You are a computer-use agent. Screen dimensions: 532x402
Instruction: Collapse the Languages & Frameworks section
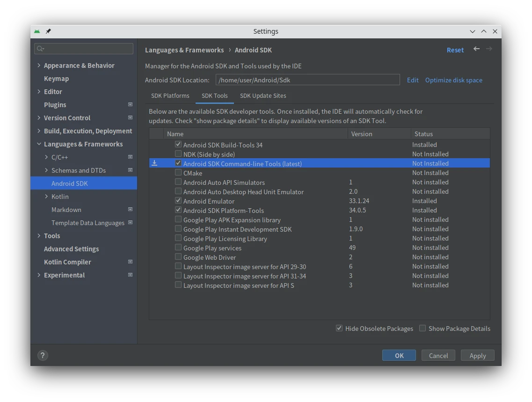pos(39,144)
